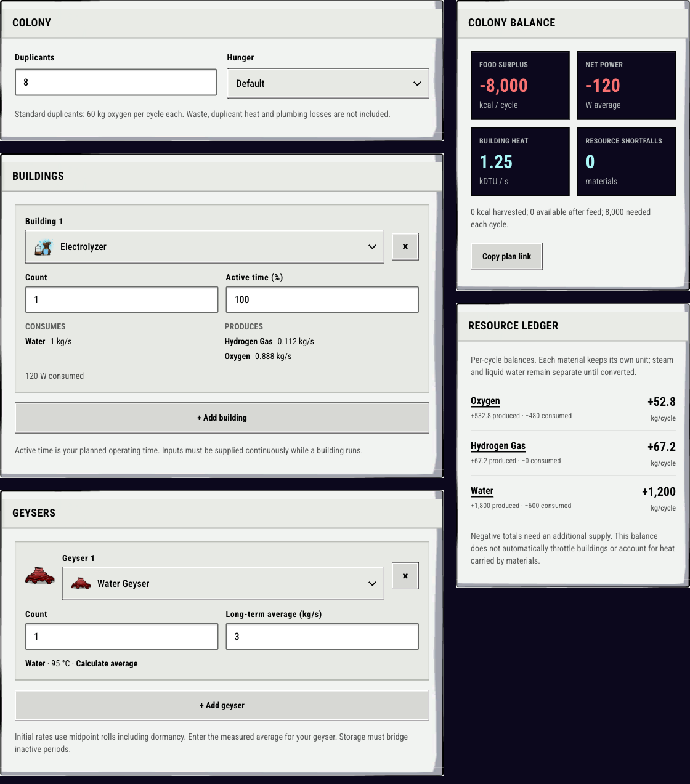Open the Electrolyzer building selector
690x784 pixels.
click(205, 247)
